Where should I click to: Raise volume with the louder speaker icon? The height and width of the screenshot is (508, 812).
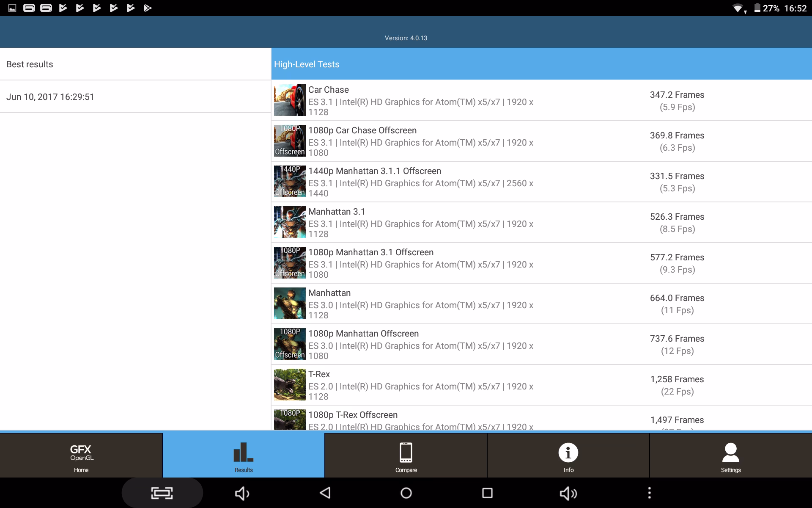click(568, 493)
